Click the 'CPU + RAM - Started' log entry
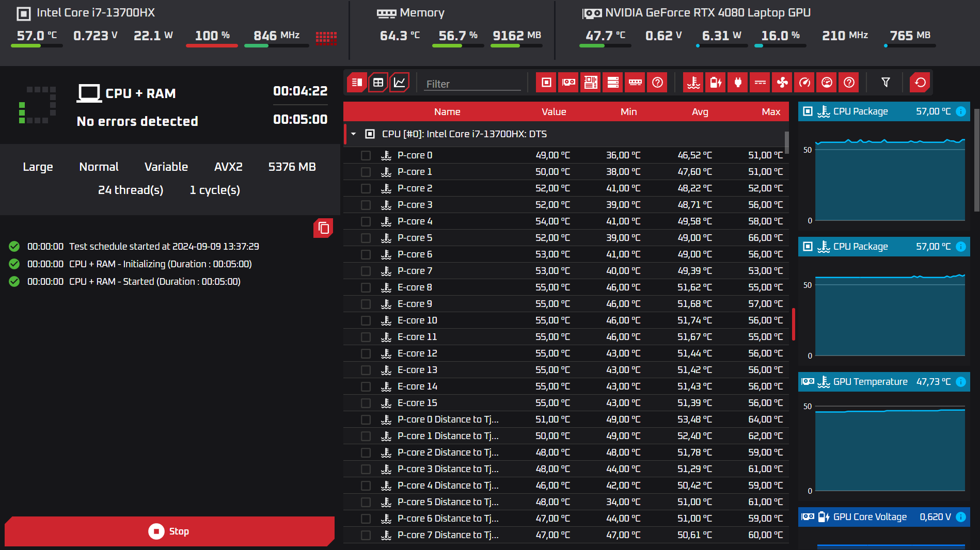 pos(155,282)
